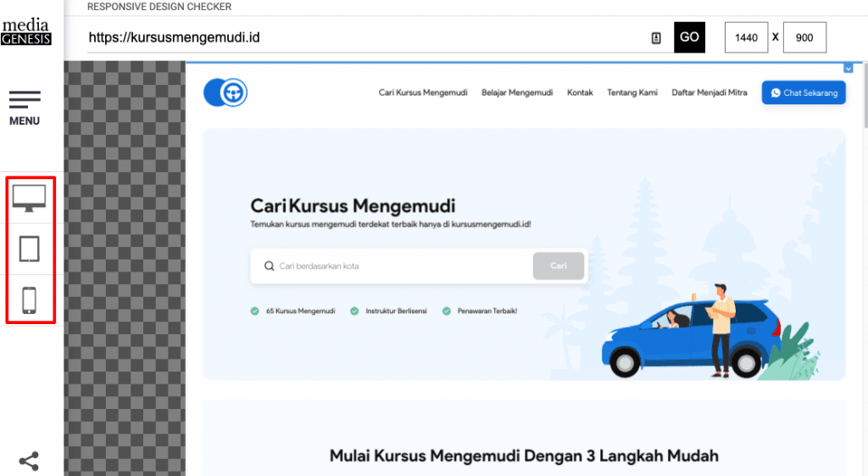Expand the blue chevron at preview corner

coord(848,68)
